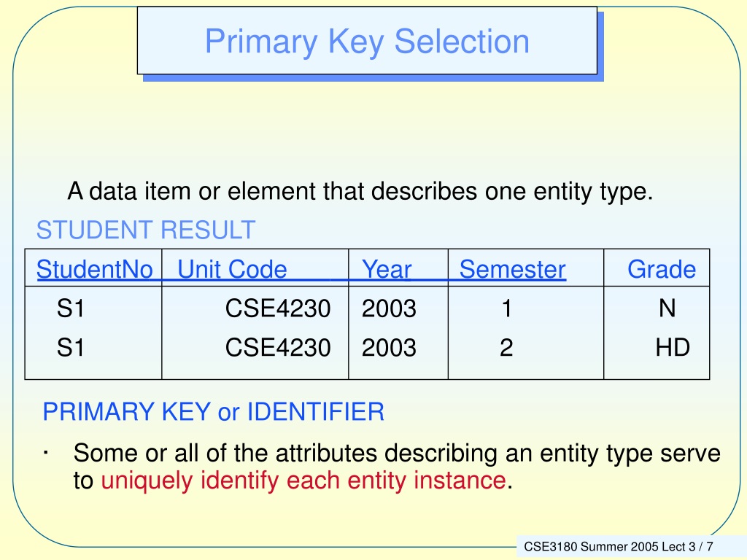The height and width of the screenshot is (560, 747).
Task: Select the semester value 2
Action: [x=506, y=347]
